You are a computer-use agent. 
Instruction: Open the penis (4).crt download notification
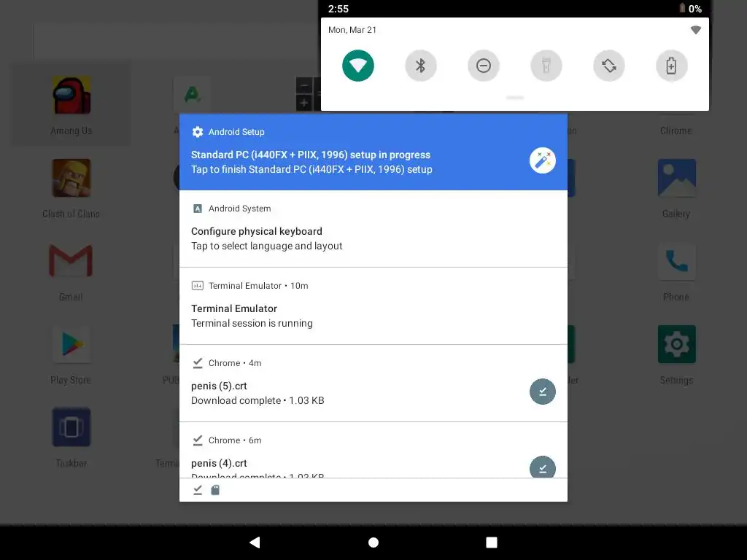[x=373, y=450]
